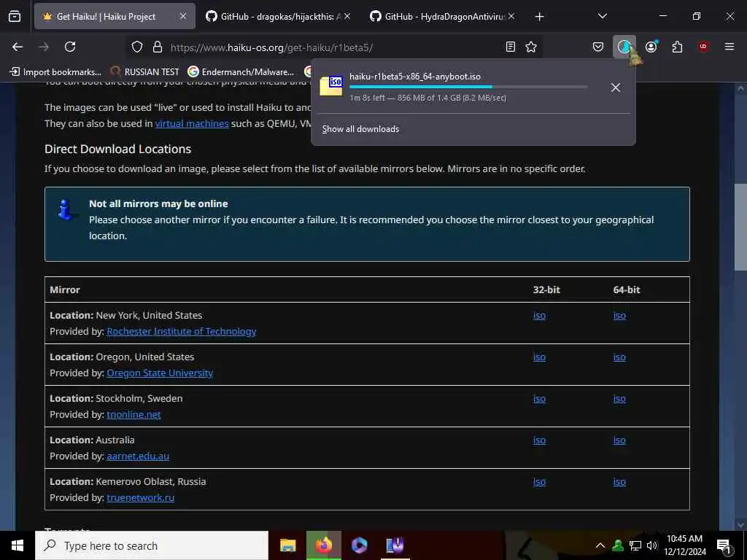Open a new tab with plus button
This screenshot has height=560, width=747.
pos(539,17)
